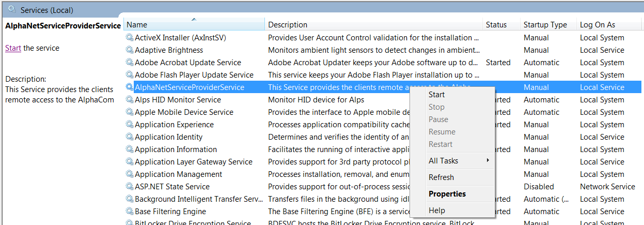Click the Log On As column header
644x225 pixels.
pos(597,25)
